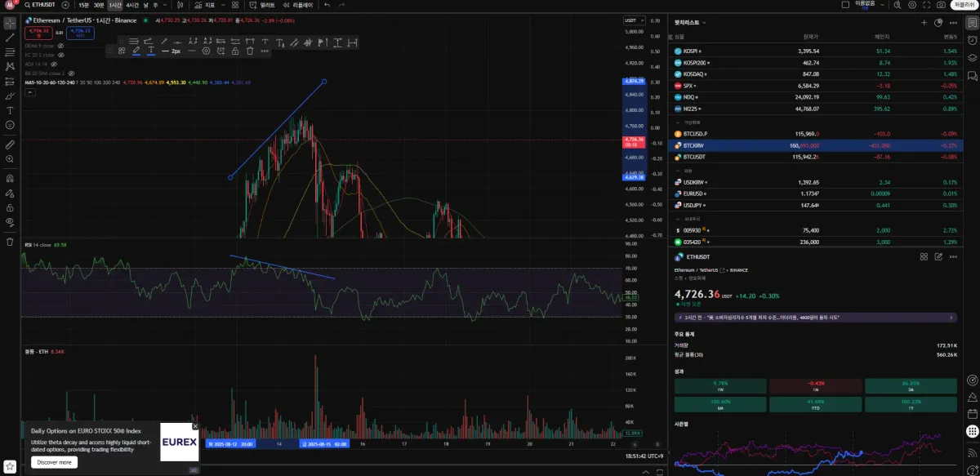Click the 퍼블리쉬 publish button
Screen dimensions: 980x476
[x=964, y=5]
